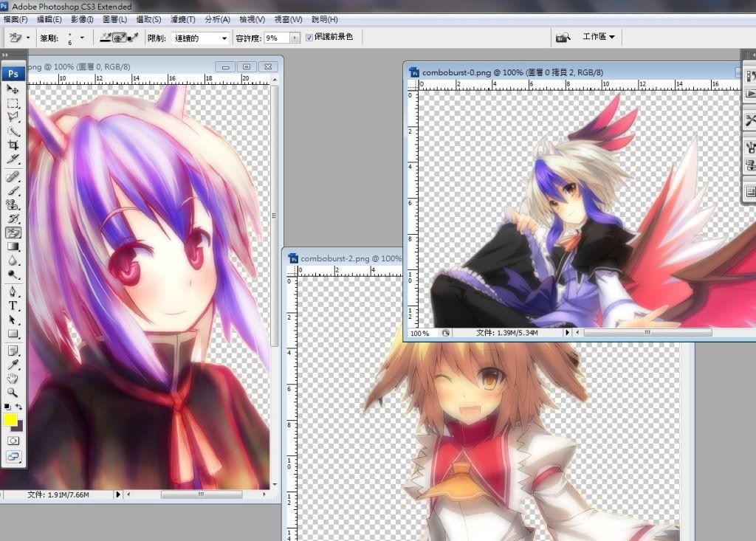Open the 選取(S) menu

[148, 19]
